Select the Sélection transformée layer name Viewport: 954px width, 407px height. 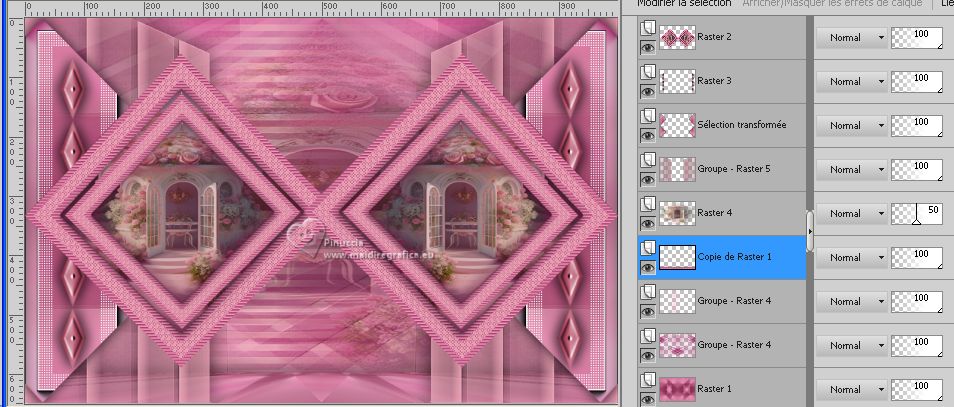click(x=742, y=124)
